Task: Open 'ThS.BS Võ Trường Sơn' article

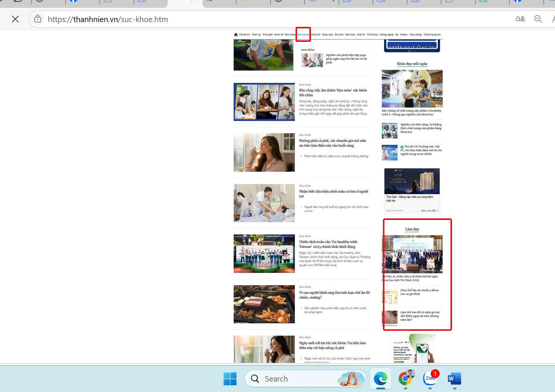Action: (x=421, y=150)
